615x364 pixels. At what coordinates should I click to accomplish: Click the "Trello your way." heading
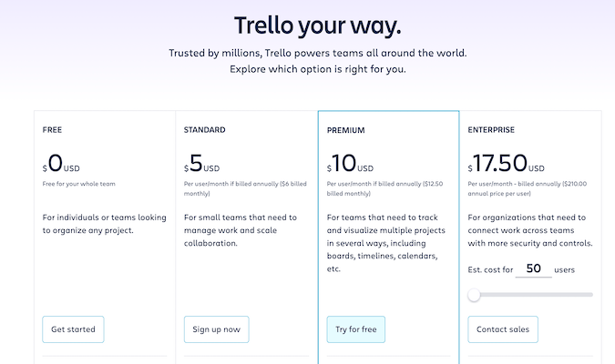click(x=318, y=25)
